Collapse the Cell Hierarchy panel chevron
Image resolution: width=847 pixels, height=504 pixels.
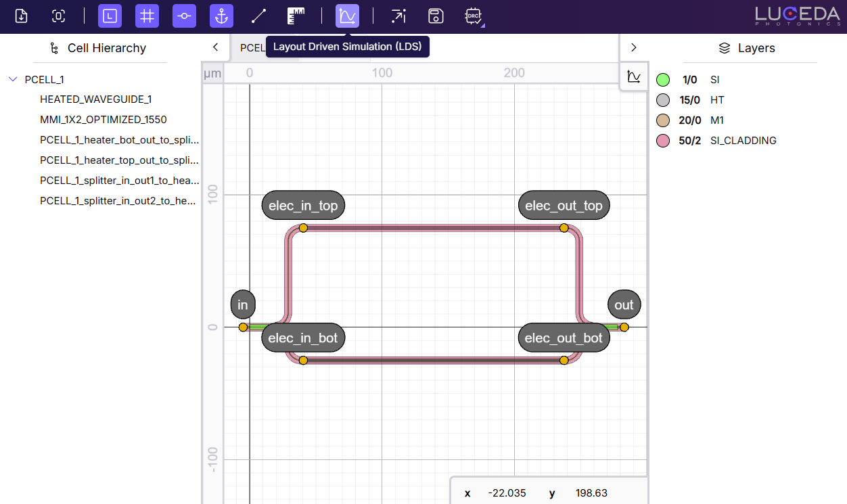pos(215,47)
